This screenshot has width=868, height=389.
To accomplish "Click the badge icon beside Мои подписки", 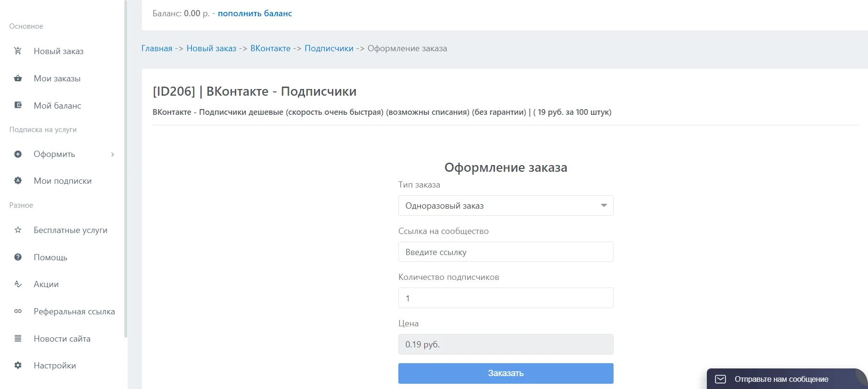I will pyautogui.click(x=18, y=180).
